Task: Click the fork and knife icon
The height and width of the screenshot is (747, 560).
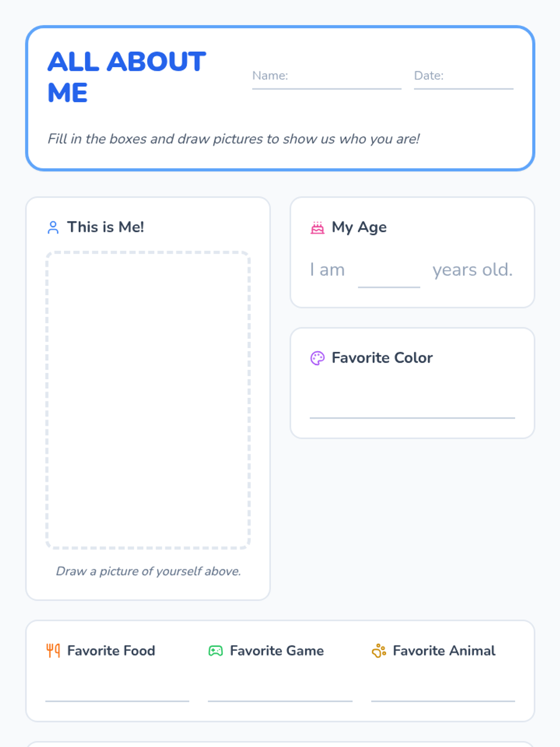Action: coord(53,650)
